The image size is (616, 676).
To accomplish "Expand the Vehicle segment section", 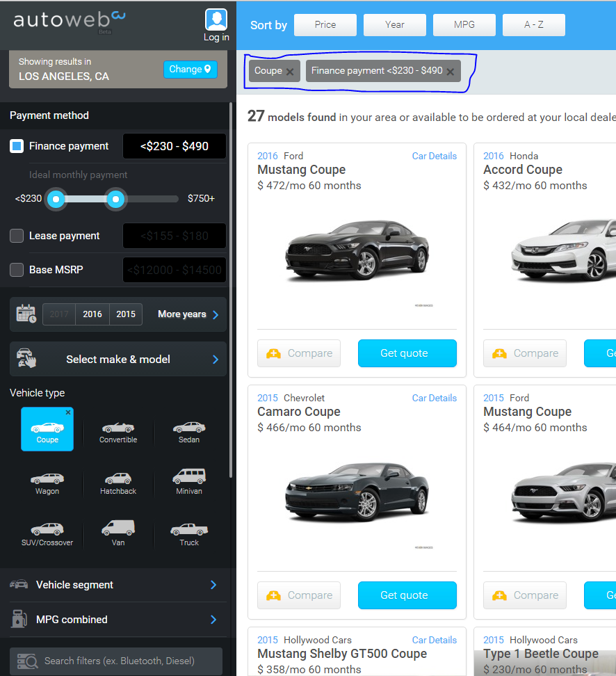I will (x=118, y=585).
